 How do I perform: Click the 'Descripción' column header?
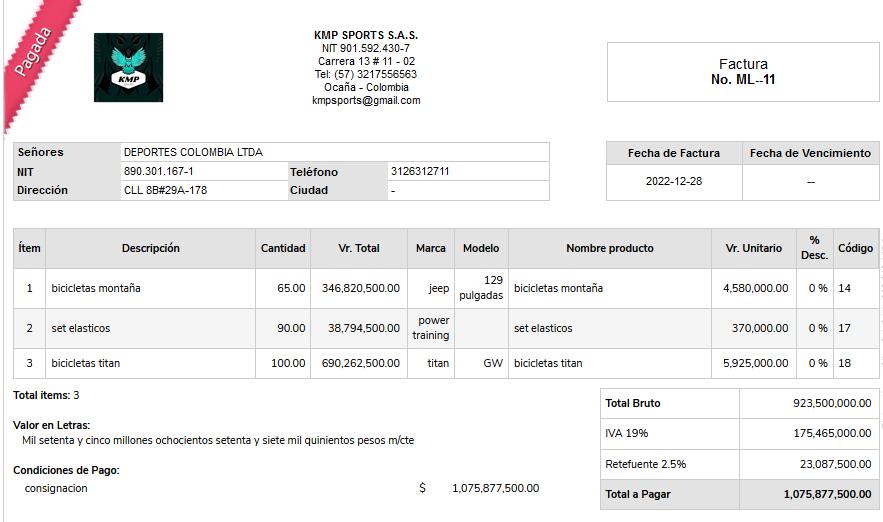click(x=150, y=248)
